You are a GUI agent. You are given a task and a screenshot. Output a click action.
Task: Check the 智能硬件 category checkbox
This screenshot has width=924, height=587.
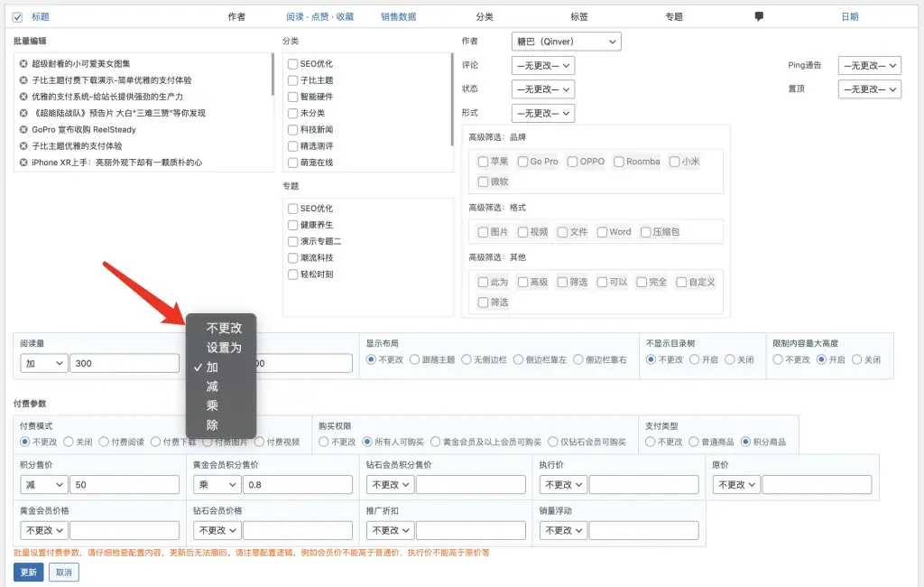tap(293, 97)
